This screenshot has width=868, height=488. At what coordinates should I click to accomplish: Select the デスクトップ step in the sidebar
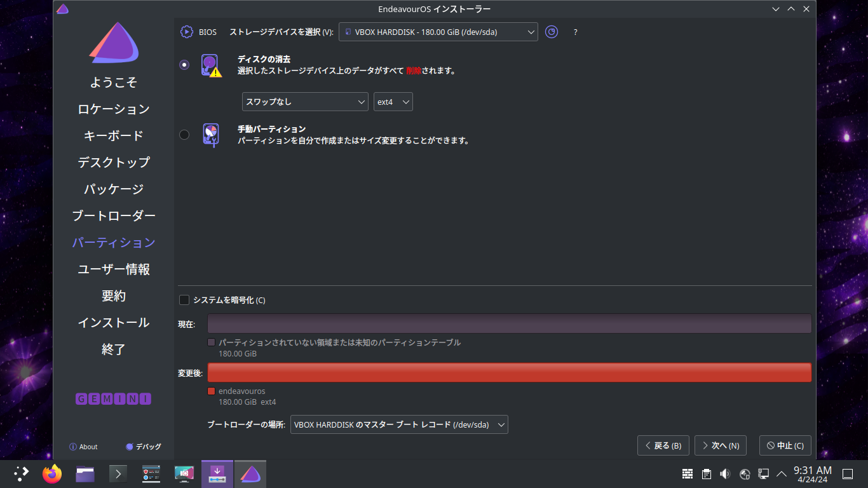114,163
